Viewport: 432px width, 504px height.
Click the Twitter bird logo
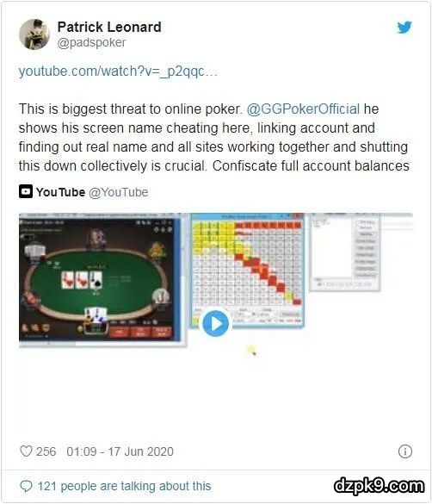click(x=404, y=28)
